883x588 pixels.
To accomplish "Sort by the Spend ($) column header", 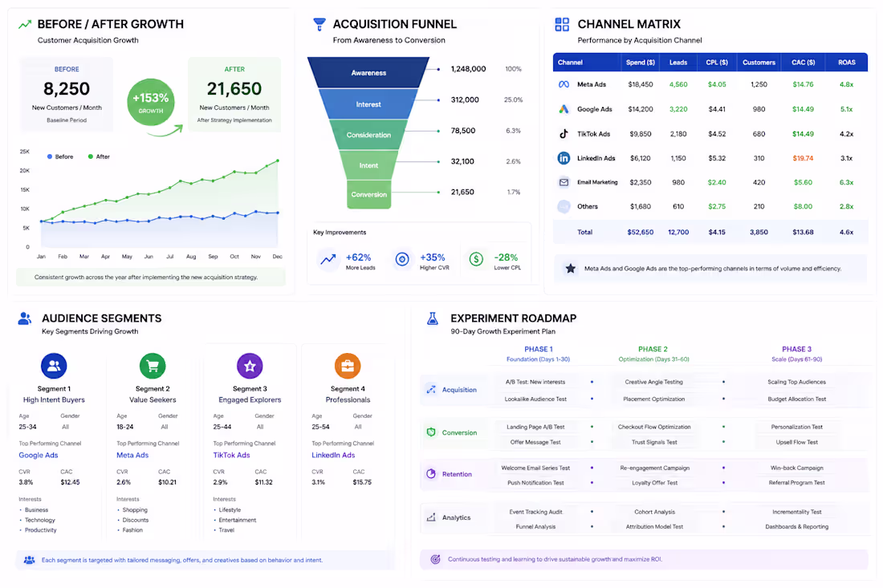I will [x=641, y=63].
